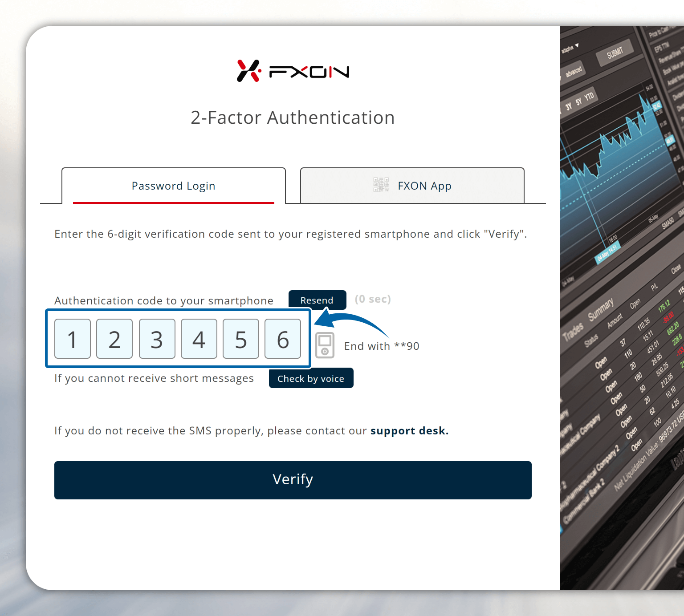Open the support desk link
684x616 pixels.
click(x=409, y=431)
